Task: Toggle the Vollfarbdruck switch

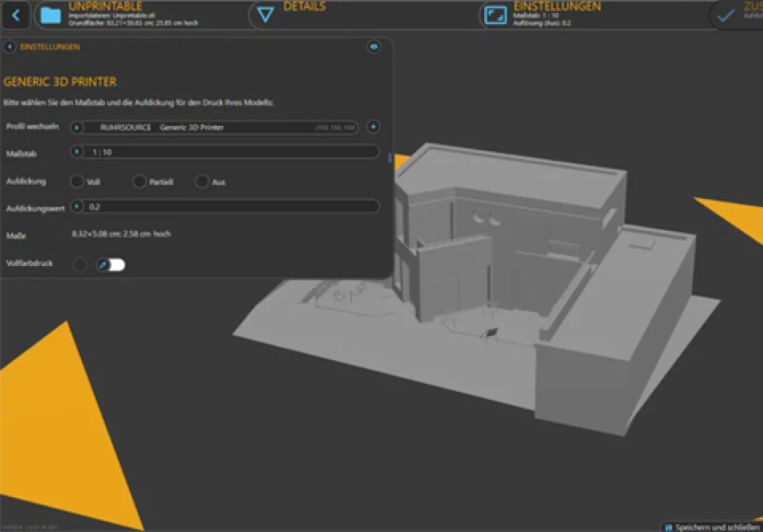Action: 111,265
